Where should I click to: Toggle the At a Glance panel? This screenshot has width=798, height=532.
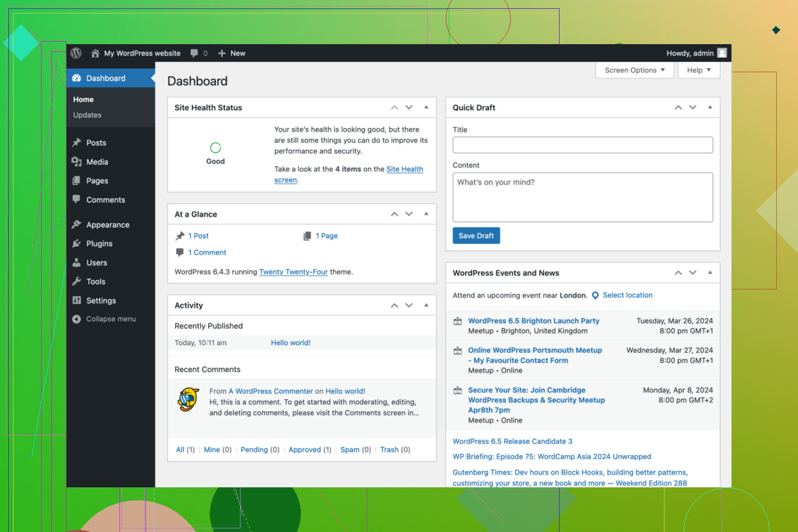426,214
